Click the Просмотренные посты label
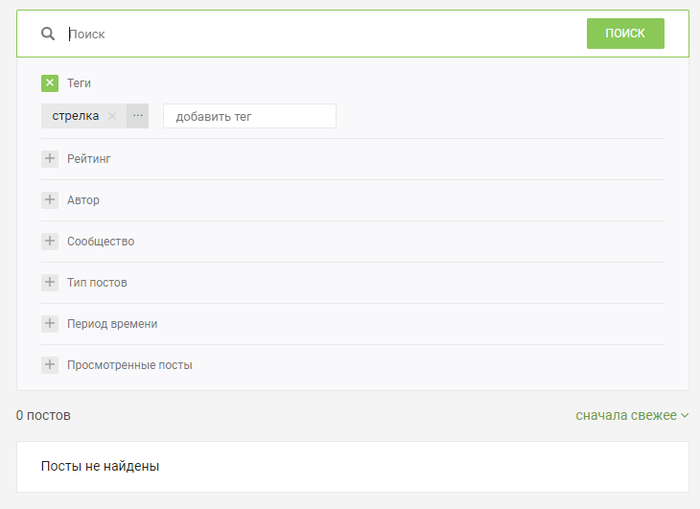 point(129,365)
